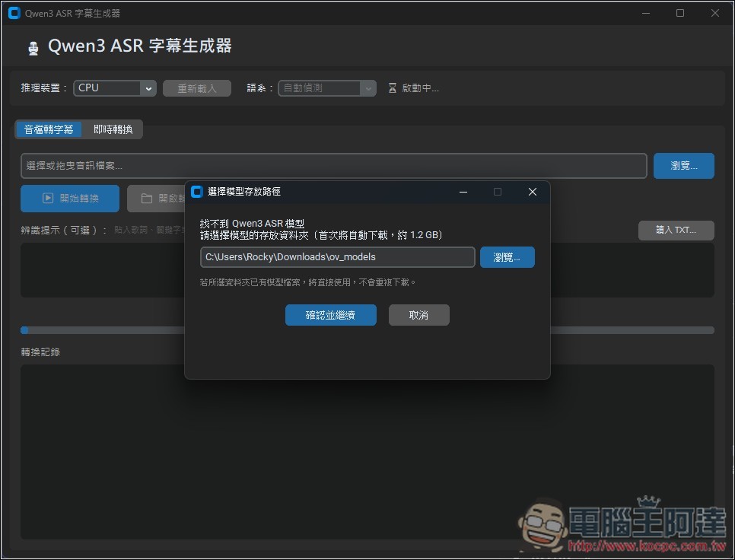The width and height of the screenshot is (735, 560).
Task: Select the ov_models path input field
Action: (338, 257)
